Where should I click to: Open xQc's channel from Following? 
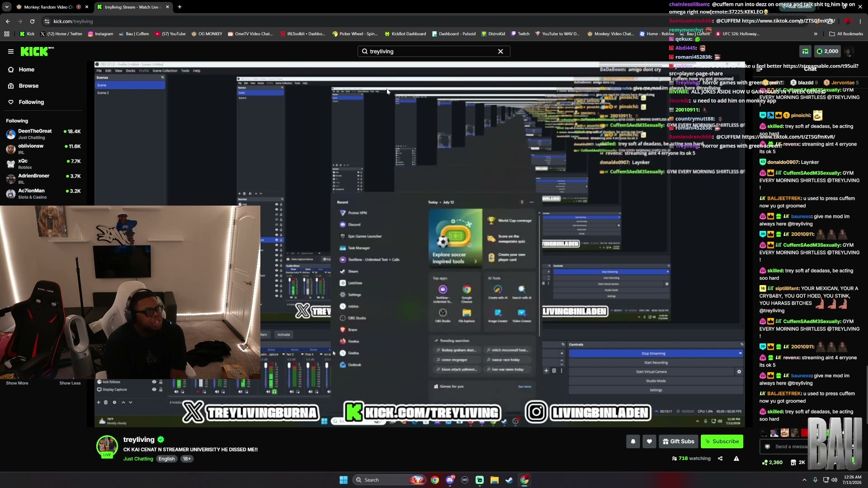[x=43, y=164]
